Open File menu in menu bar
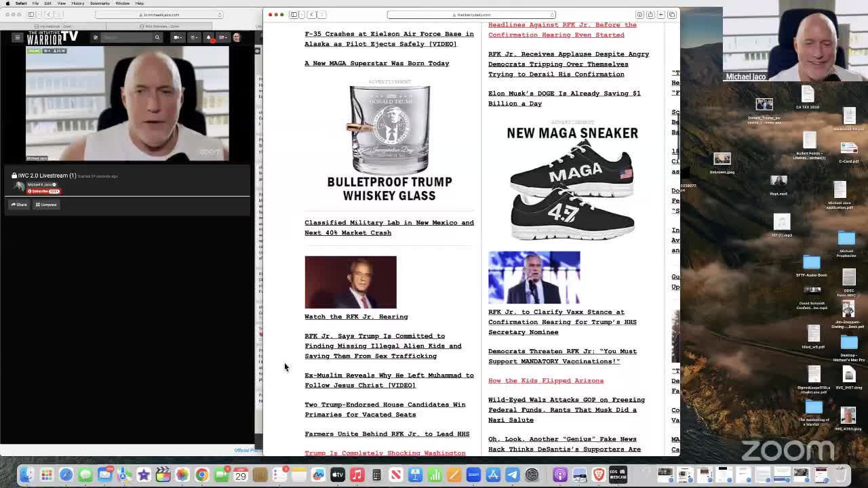This screenshot has height=488, width=868. (35, 3)
